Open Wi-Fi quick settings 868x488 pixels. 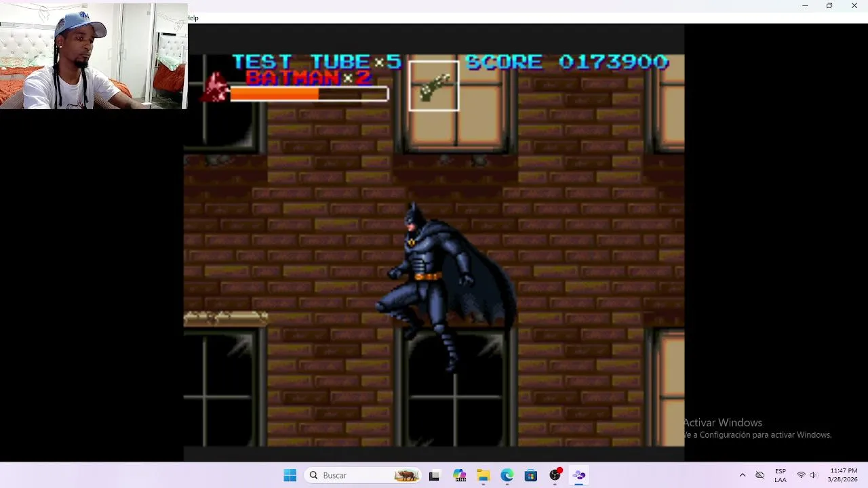point(801,475)
